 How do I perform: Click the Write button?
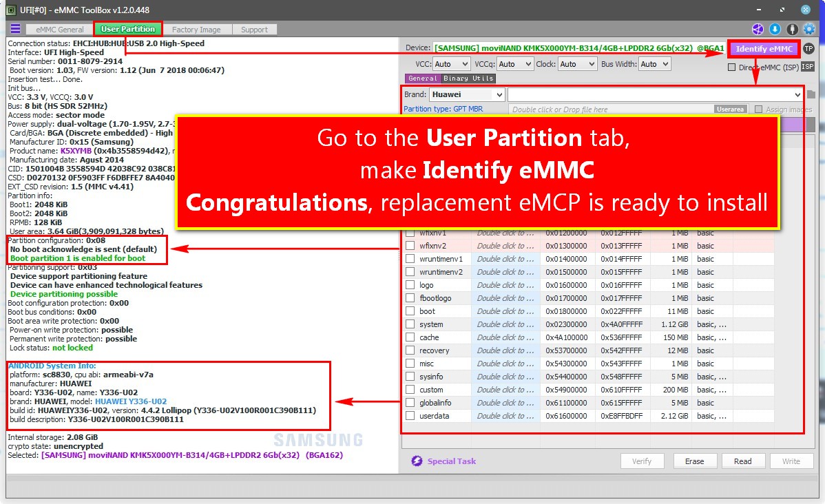click(791, 461)
